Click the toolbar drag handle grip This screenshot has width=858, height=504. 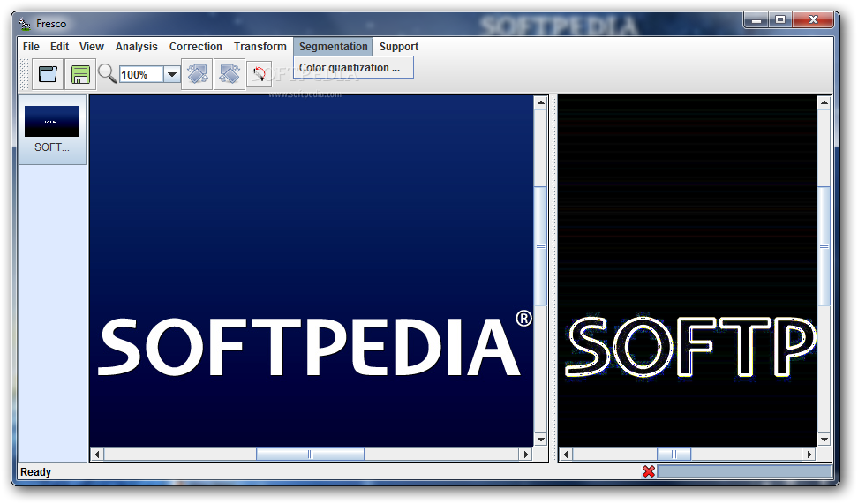24,74
